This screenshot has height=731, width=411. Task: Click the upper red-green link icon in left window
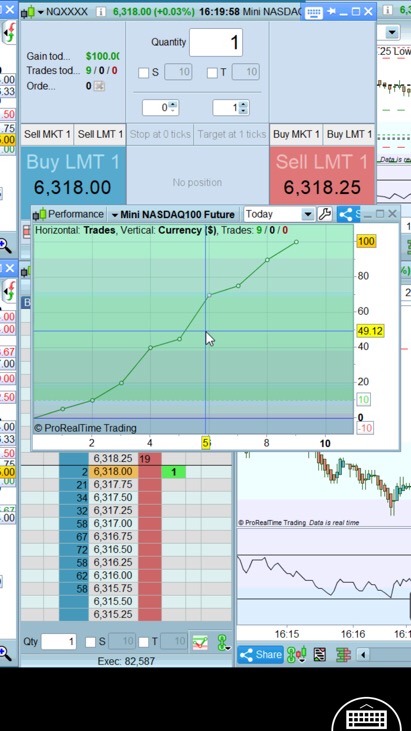point(9,34)
